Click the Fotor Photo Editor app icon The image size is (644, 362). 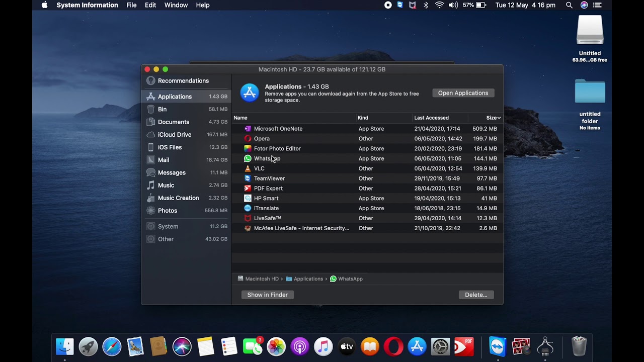[x=248, y=148]
